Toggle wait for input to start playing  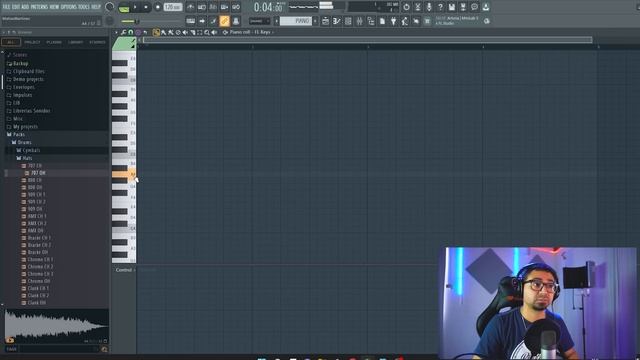click(x=202, y=7)
